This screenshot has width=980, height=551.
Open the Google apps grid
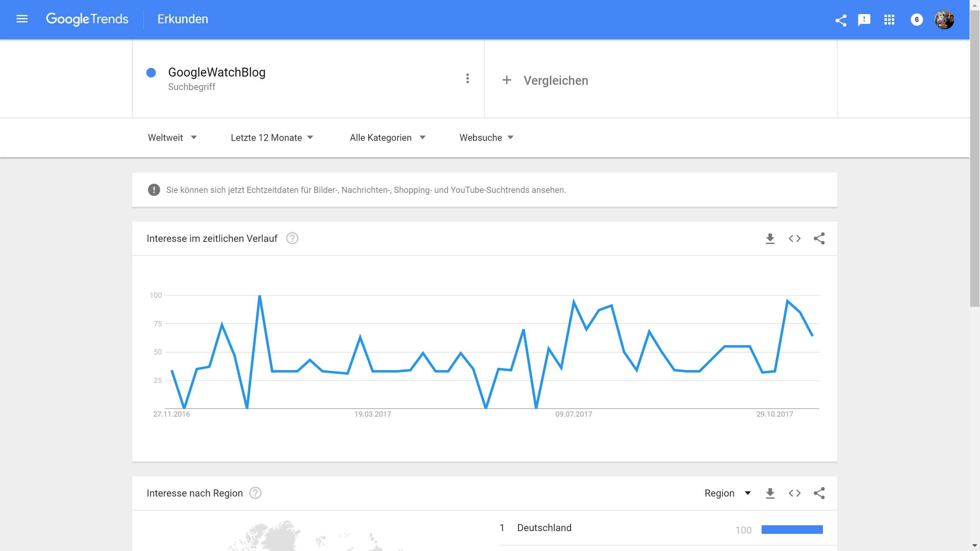[x=889, y=20]
